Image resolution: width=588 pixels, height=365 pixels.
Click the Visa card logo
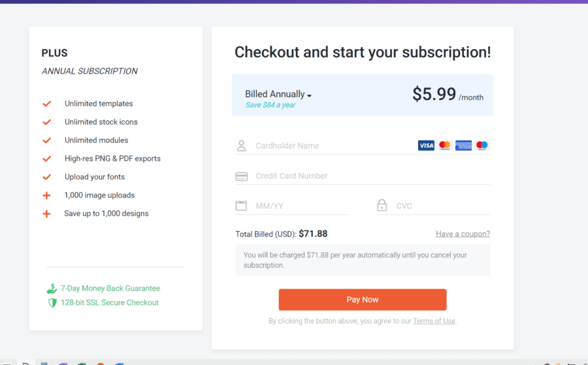pyautogui.click(x=426, y=146)
